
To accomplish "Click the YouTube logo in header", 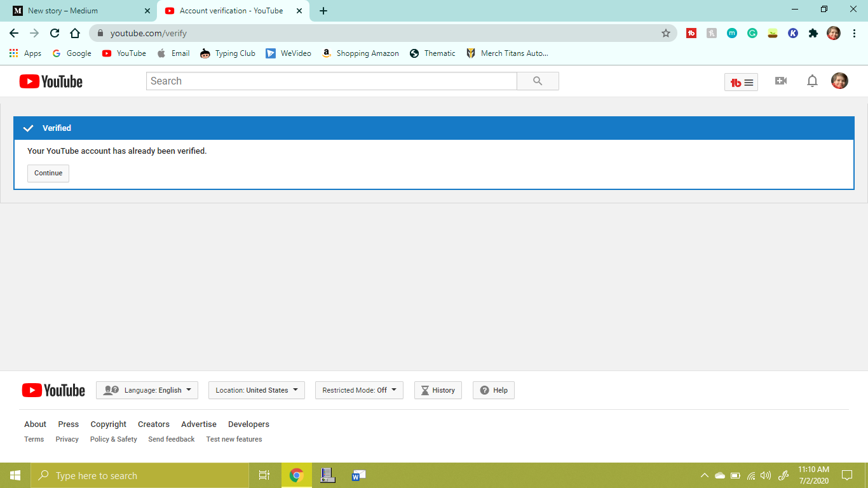I will tap(51, 81).
